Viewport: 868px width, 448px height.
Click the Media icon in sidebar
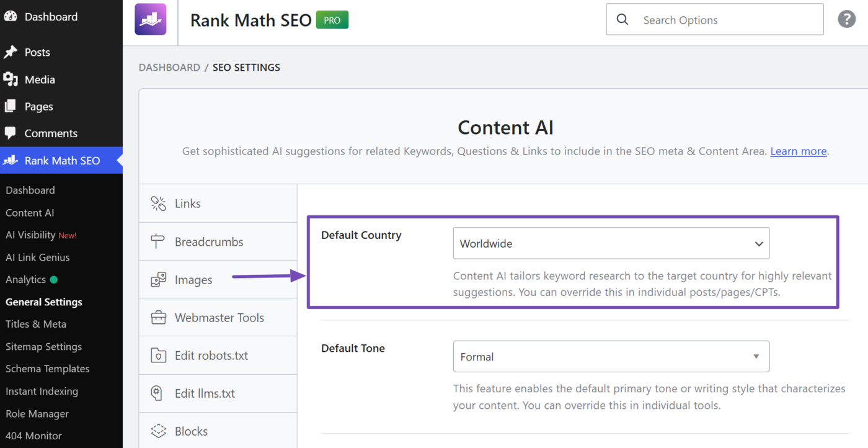[x=10, y=79]
